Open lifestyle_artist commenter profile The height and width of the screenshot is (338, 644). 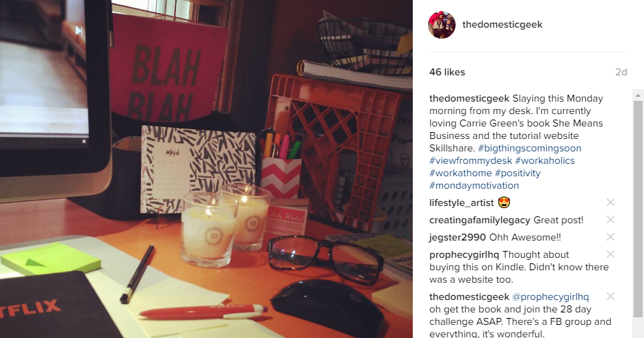coord(462,203)
